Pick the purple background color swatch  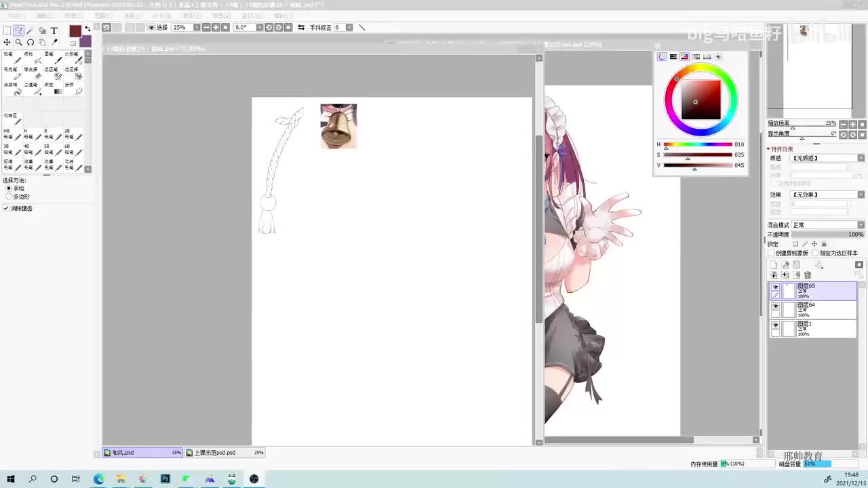point(86,41)
